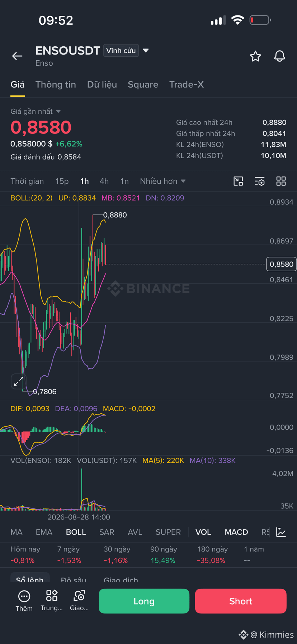Image resolution: width=297 pixels, height=644 pixels.
Task: Toggle BOLL indicator
Action: (76, 532)
